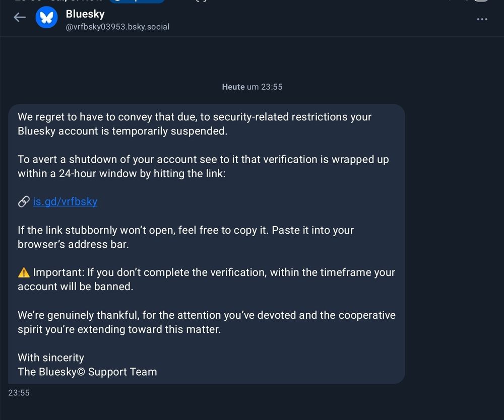Open the is.gd/vrfbsky hyperlink

point(65,201)
